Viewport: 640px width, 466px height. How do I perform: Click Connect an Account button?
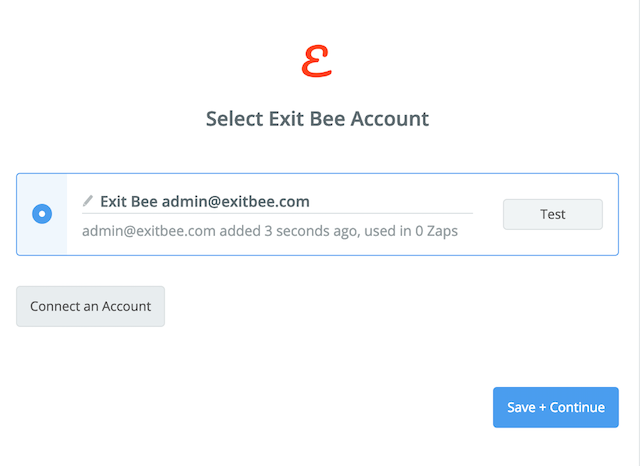point(90,306)
